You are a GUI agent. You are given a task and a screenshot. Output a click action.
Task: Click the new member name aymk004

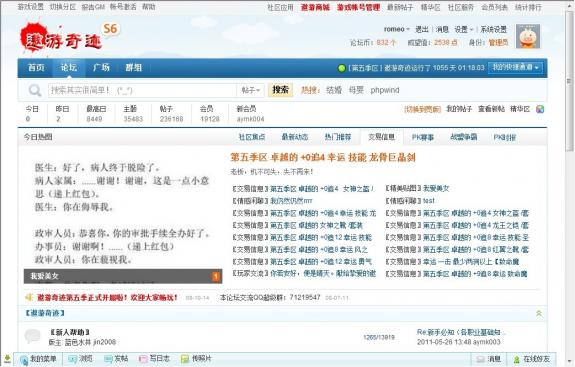coord(250,119)
